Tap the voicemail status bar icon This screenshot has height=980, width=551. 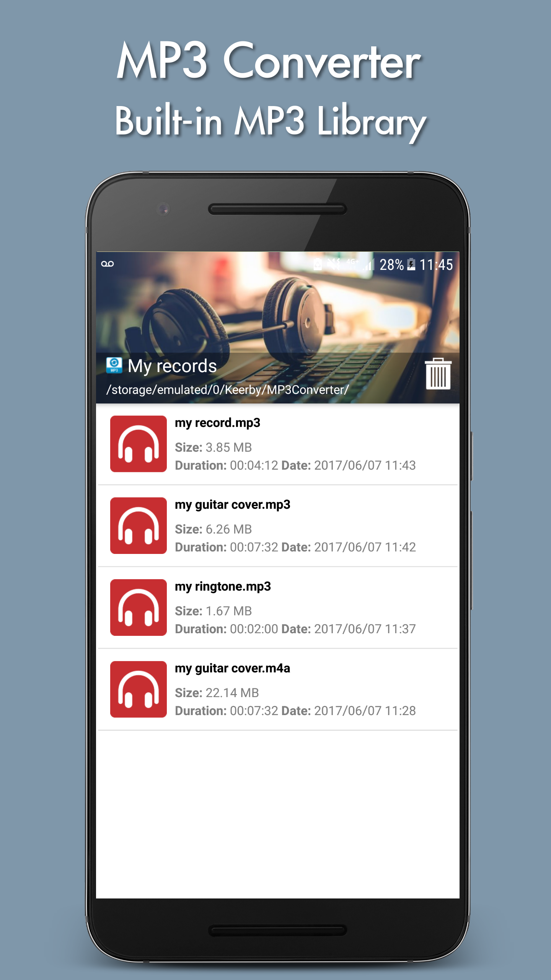108,264
